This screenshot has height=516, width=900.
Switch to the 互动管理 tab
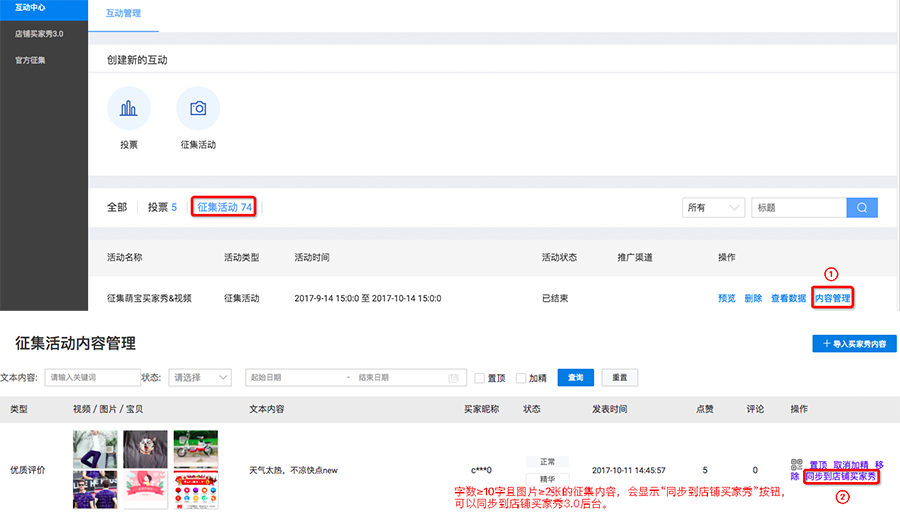(x=123, y=13)
